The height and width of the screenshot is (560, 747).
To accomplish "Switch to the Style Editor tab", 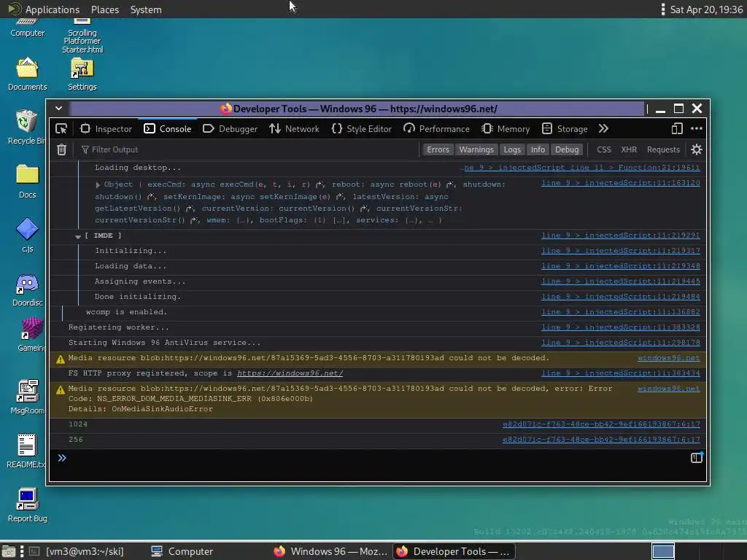I will (362, 128).
